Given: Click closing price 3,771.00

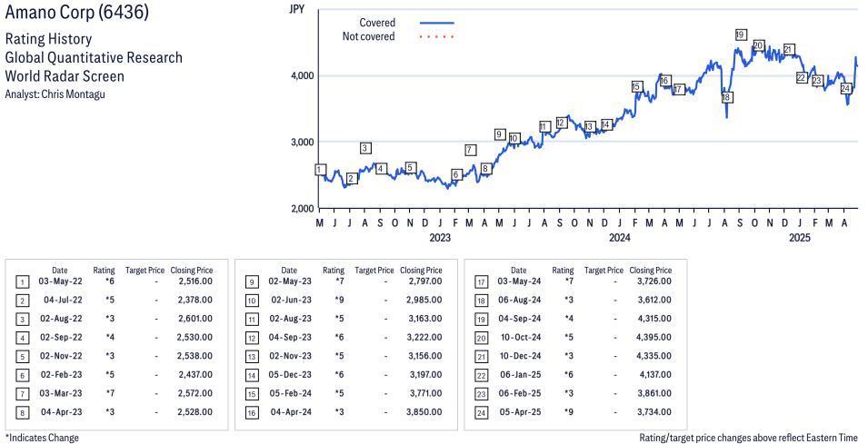Looking at the screenshot, I should [x=424, y=394].
